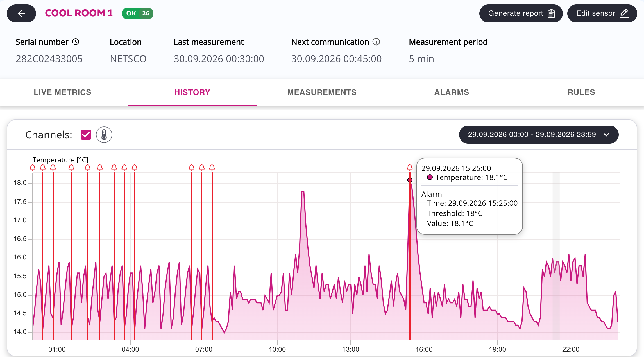Go to the ALARMS tab
This screenshot has width=644, height=357.
[x=452, y=92]
